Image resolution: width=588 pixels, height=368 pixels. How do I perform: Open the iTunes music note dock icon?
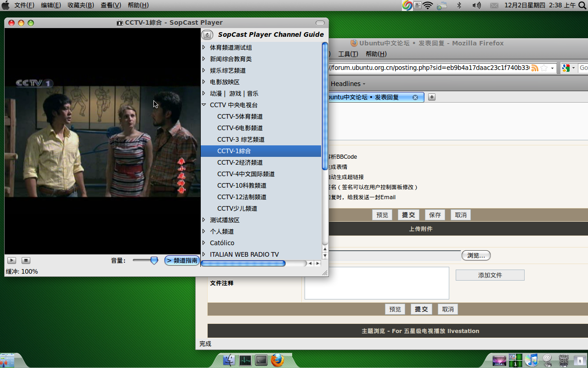pos(531,360)
